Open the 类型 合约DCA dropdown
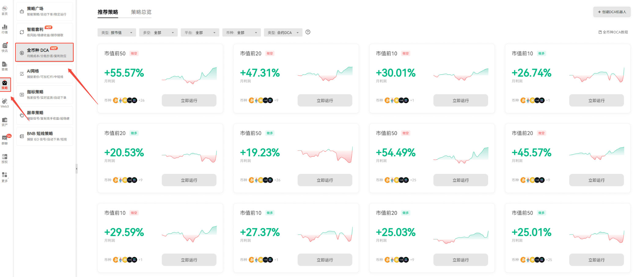644x277 pixels. point(283,32)
